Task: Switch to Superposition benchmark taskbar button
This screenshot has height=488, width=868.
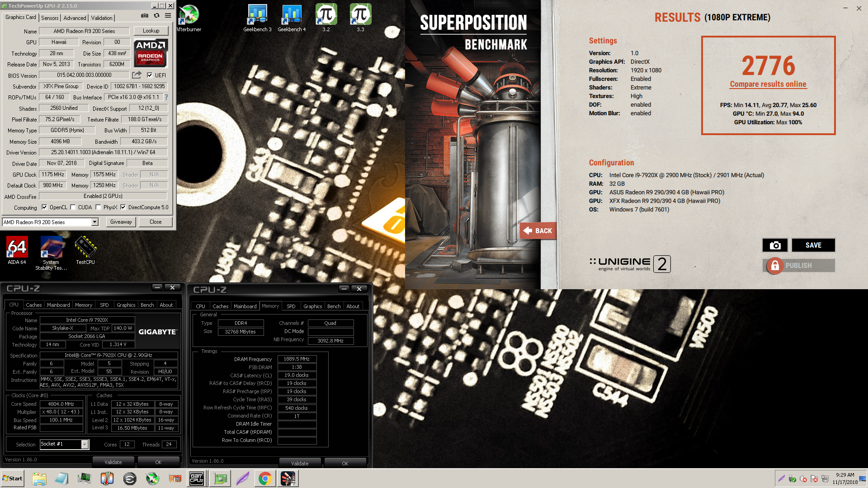Action: click(x=288, y=479)
